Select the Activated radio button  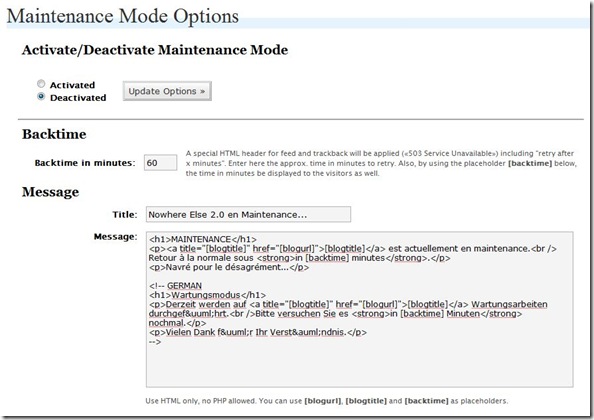click(x=41, y=84)
